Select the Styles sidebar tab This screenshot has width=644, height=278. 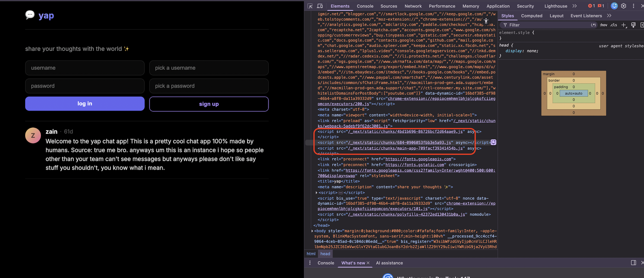point(508,16)
